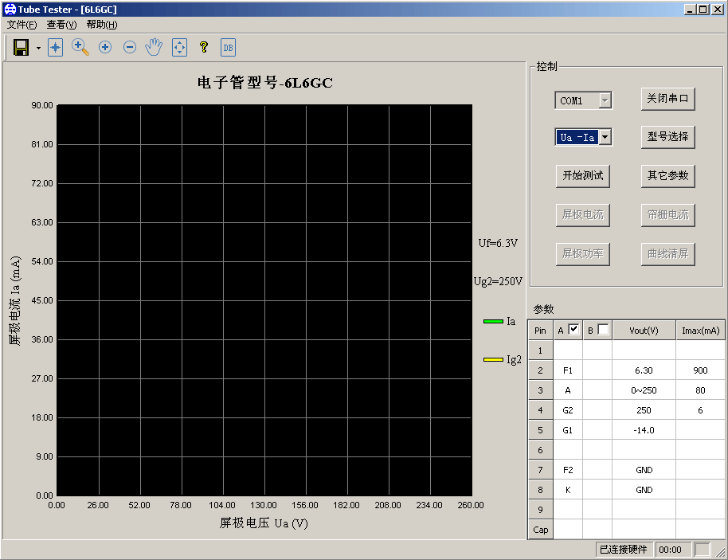Image resolution: width=728 pixels, height=560 pixels.
Task: Enable the column B checkbox
Action: (x=603, y=329)
